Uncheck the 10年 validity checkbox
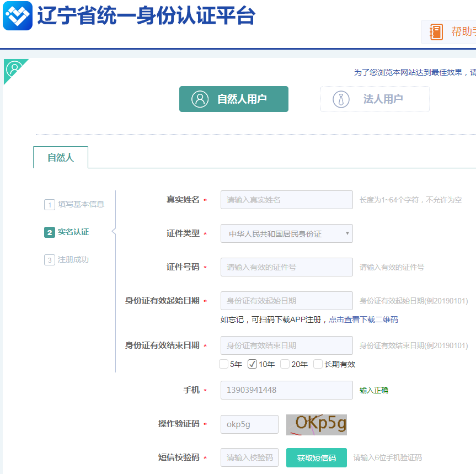 253,364
